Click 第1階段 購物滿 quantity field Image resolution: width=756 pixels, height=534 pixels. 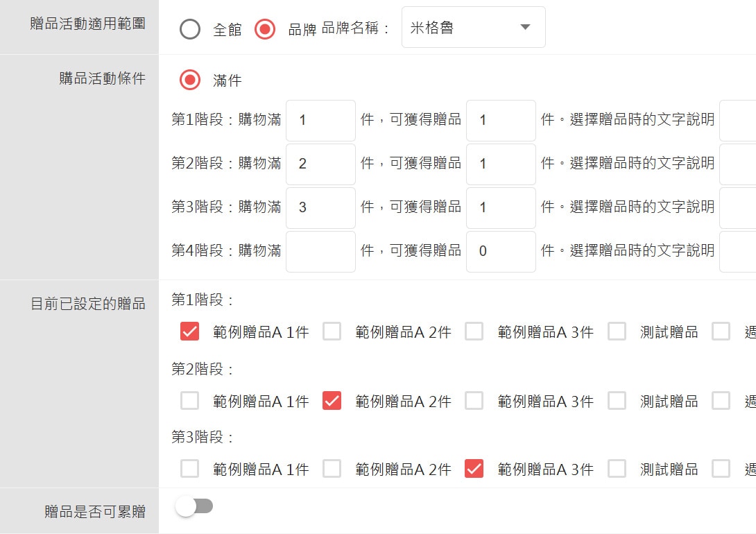(320, 121)
